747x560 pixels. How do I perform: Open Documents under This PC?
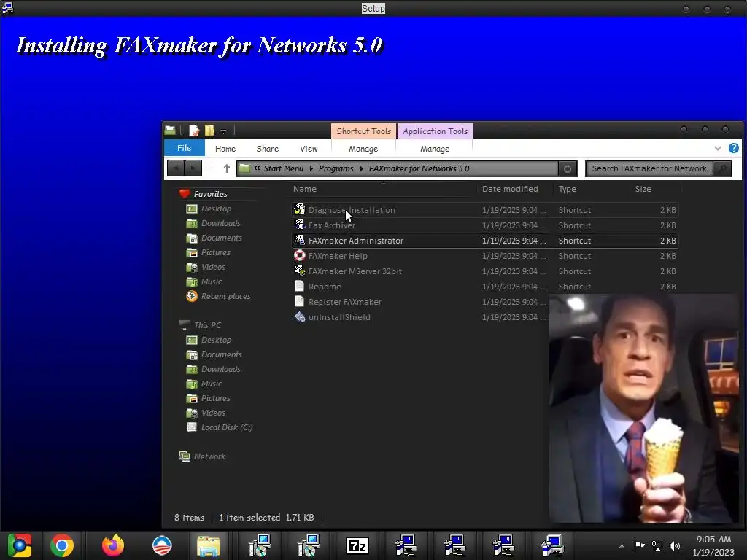221,355
